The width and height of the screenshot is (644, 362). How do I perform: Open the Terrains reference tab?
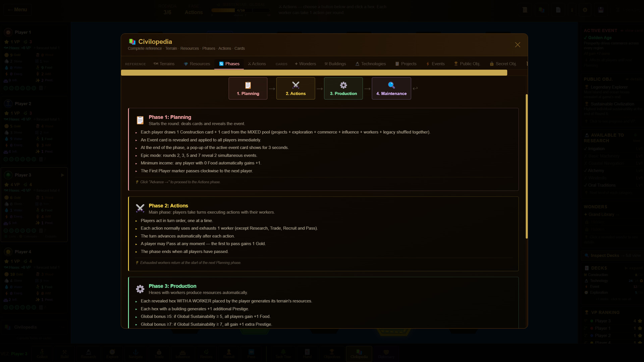coord(164,64)
